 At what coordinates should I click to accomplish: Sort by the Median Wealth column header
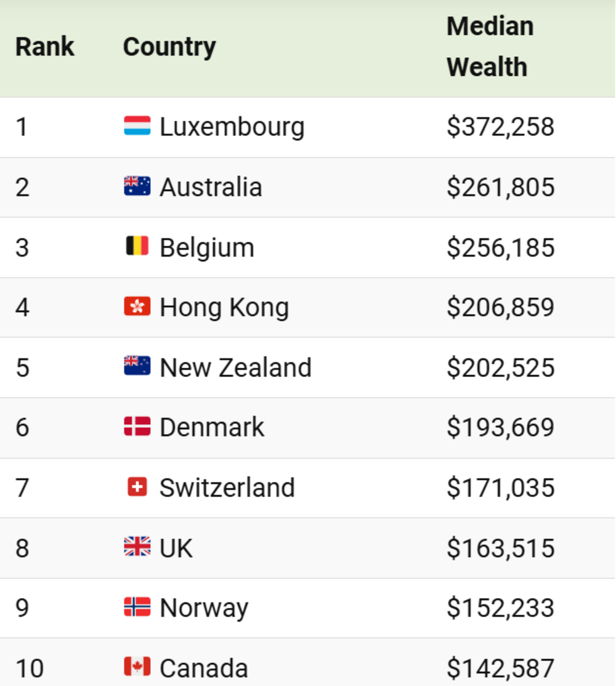pyautogui.click(x=490, y=46)
